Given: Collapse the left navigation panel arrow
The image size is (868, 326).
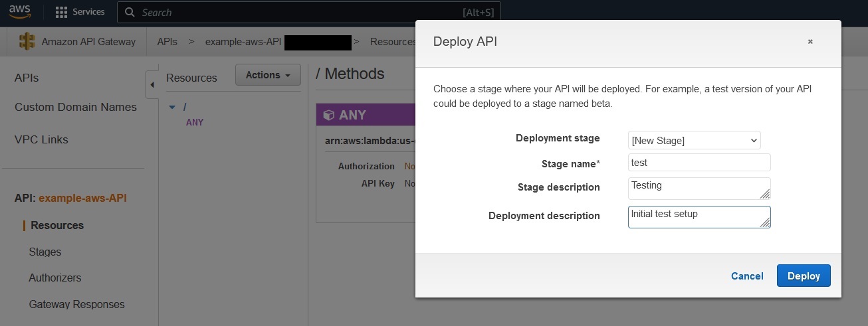Looking at the screenshot, I should coord(152,85).
